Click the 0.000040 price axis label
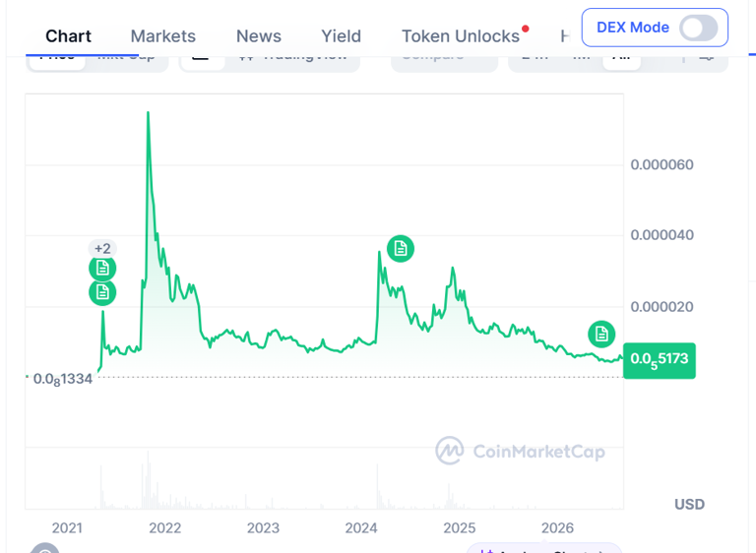The height and width of the screenshot is (553, 756). [661, 235]
